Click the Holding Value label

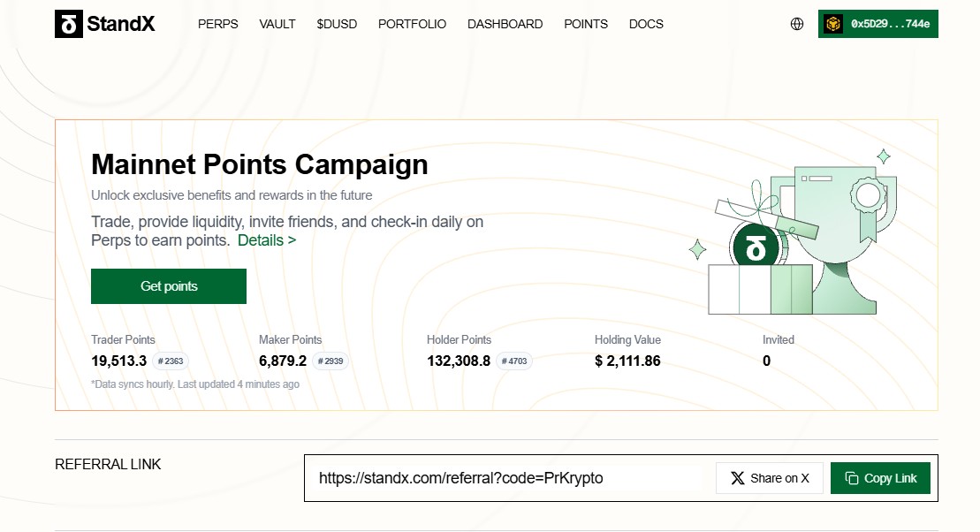[x=627, y=339]
